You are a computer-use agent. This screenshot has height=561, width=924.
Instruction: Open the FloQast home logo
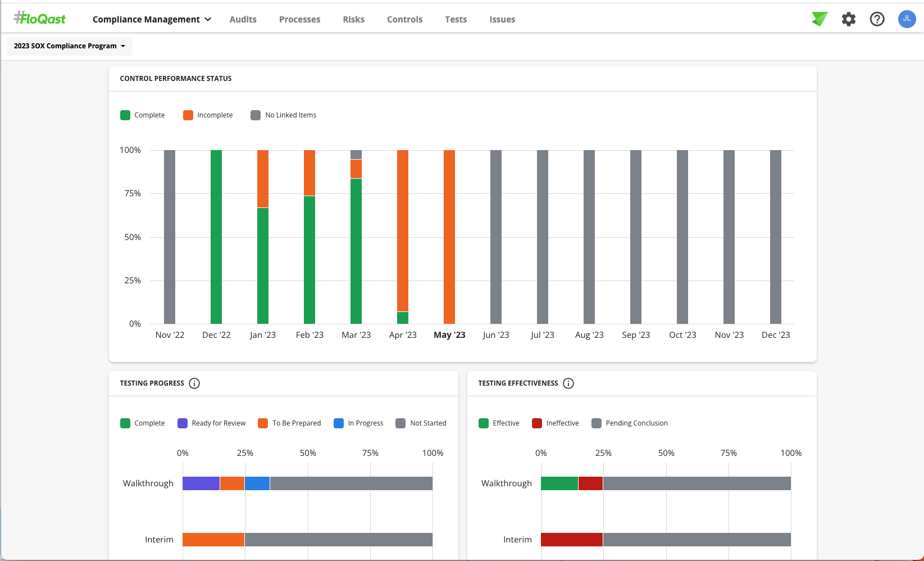click(x=39, y=17)
